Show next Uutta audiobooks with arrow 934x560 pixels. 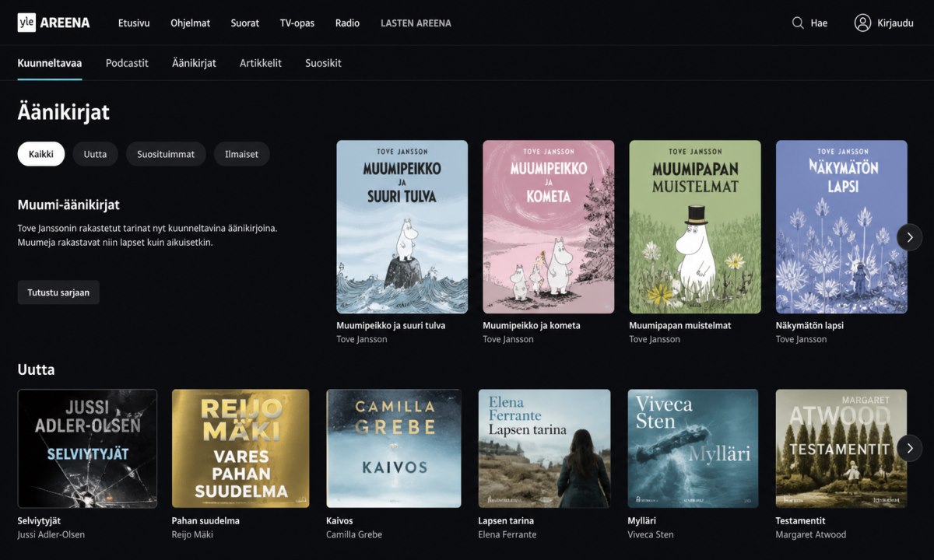click(909, 448)
